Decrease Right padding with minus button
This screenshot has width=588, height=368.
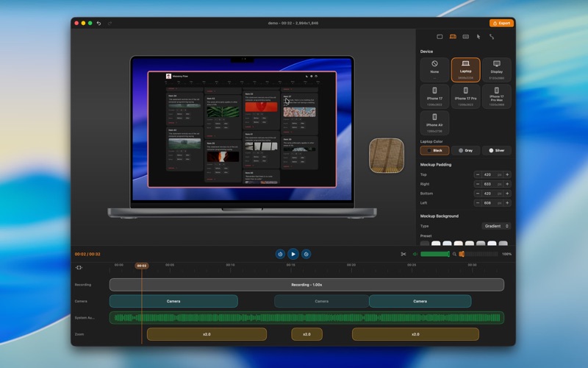pyautogui.click(x=477, y=184)
